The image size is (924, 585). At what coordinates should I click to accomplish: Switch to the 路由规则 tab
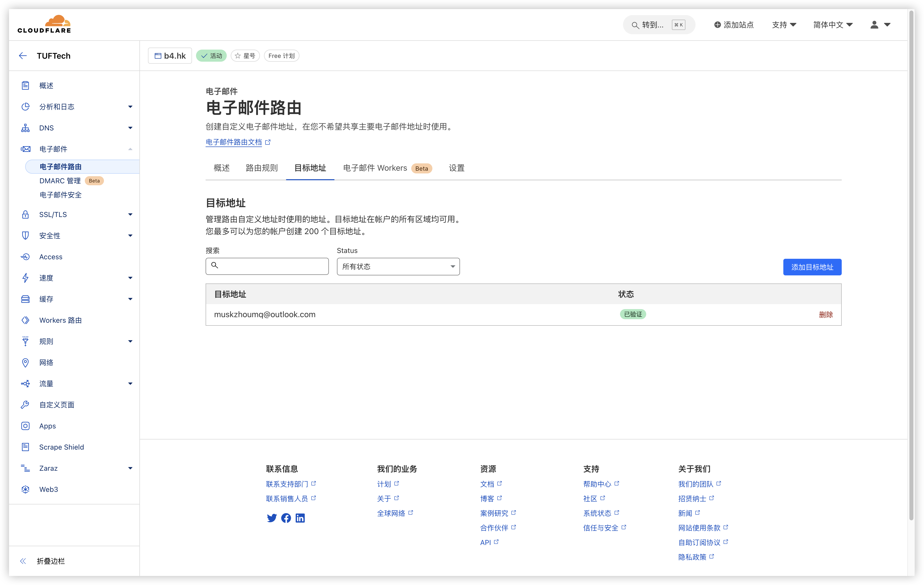(261, 168)
